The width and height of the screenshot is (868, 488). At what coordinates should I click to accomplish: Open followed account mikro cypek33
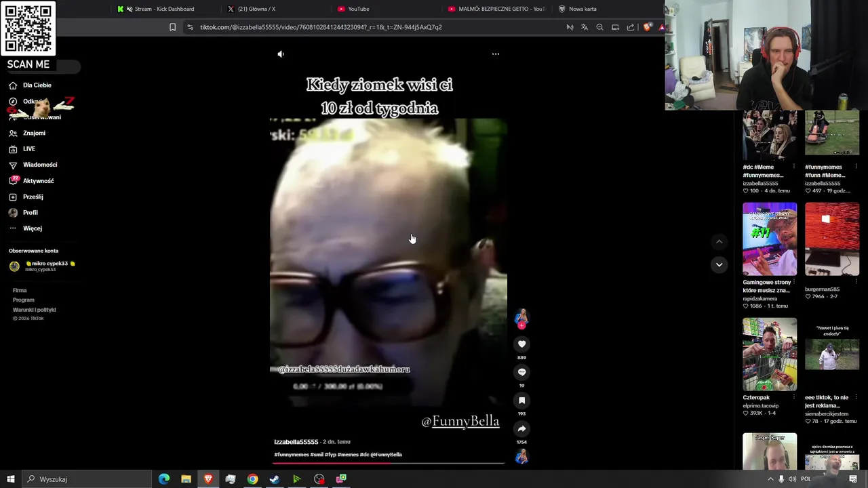[42, 266]
